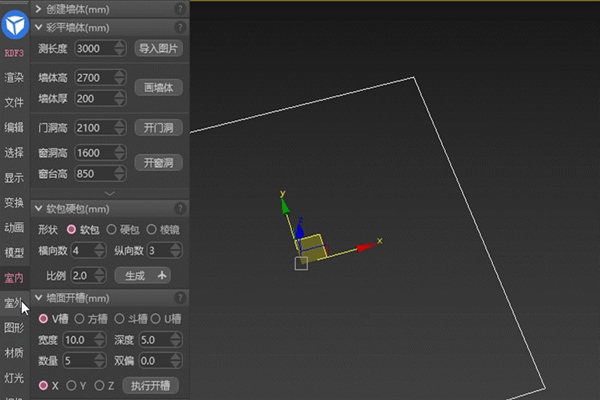Select the 硬包 shape option
This screenshot has width=600, height=400.
click(x=111, y=230)
